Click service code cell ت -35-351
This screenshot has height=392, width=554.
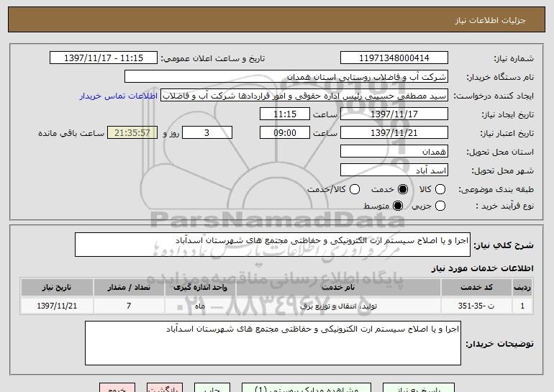coord(476,306)
